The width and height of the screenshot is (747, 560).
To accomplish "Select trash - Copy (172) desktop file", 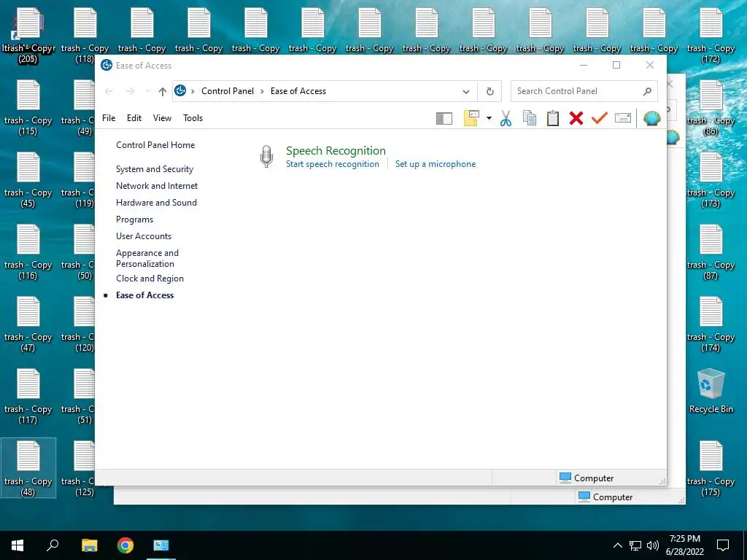I will pyautogui.click(x=711, y=35).
